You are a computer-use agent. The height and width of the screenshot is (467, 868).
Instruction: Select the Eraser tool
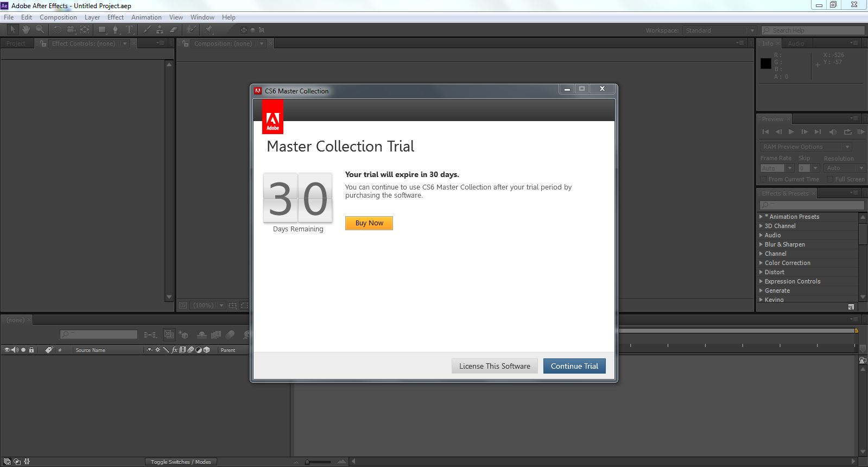174,30
